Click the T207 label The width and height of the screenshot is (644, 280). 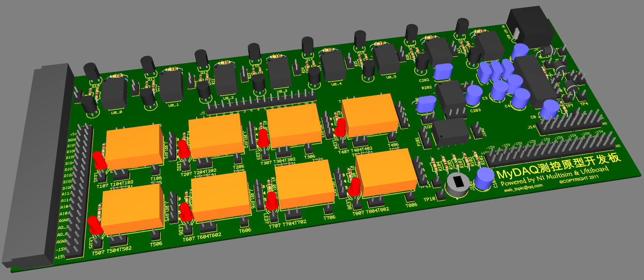pos(186,174)
